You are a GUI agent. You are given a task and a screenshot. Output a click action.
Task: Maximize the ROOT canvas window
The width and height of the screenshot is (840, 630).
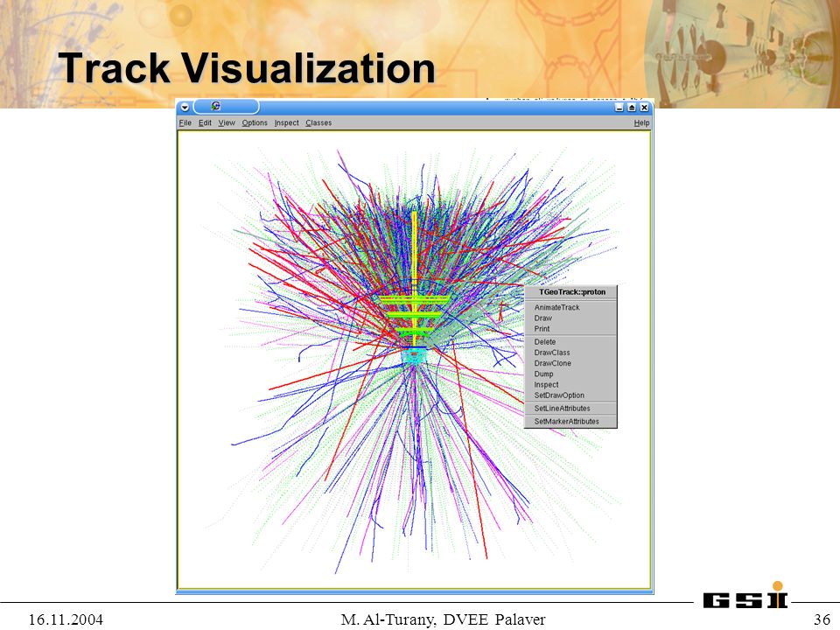click(x=632, y=107)
